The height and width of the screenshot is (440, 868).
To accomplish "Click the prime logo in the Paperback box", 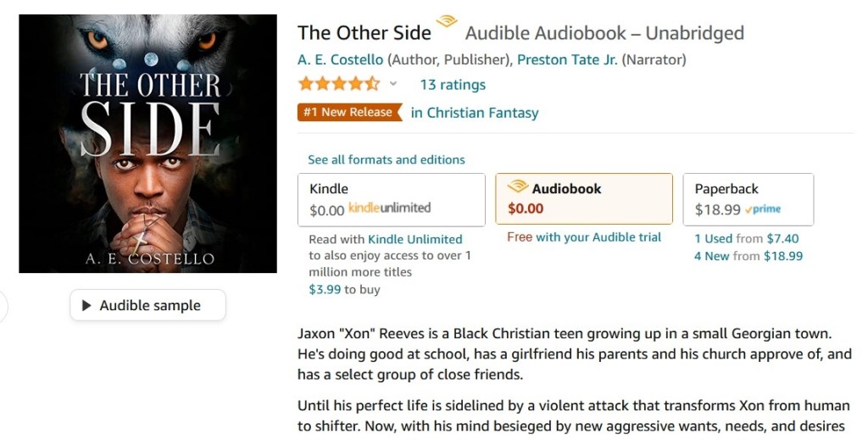I will coord(763,209).
